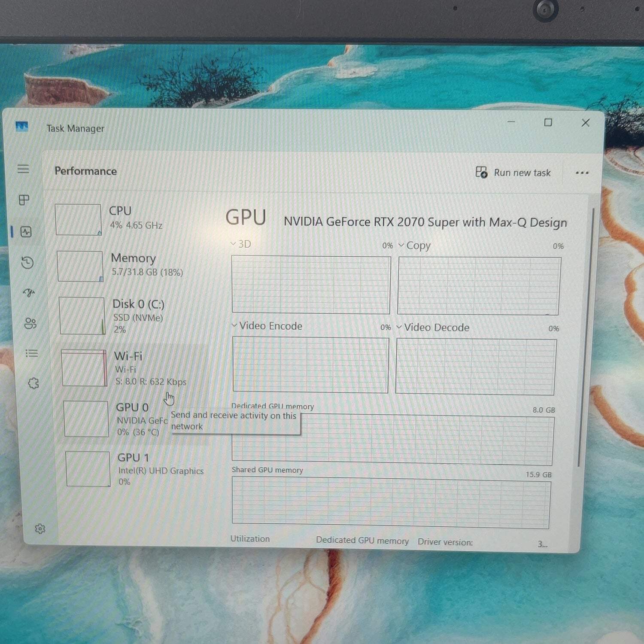Click the 3D utilization graph
The width and height of the screenshot is (644, 644).
click(311, 285)
